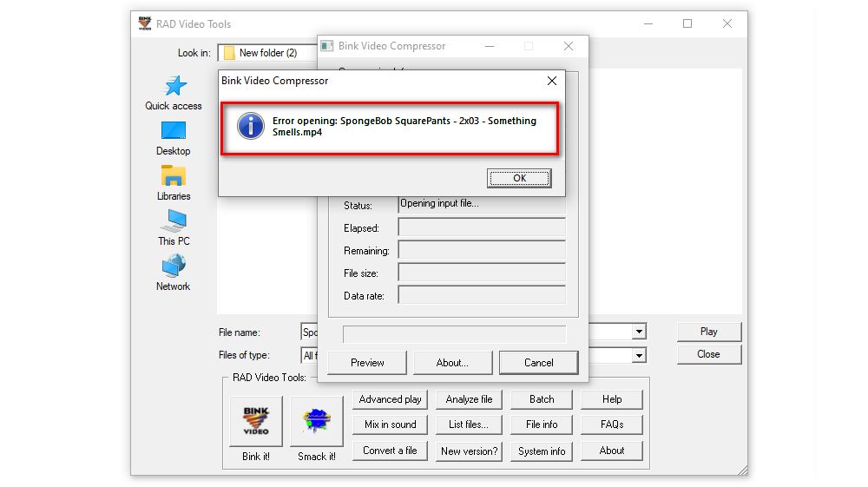868x487 pixels.
Task: Click the blue info icon in the error dialog
Action: pos(251,126)
